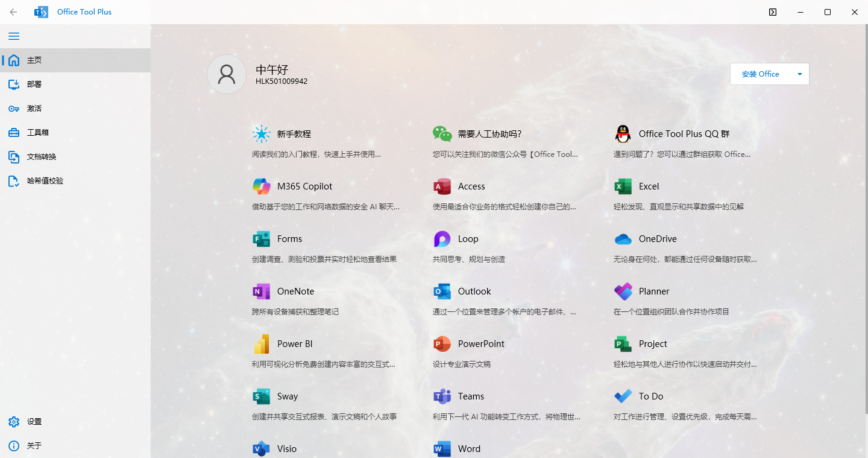
Task: Open the hamburger navigation menu
Action: click(14, 36)
